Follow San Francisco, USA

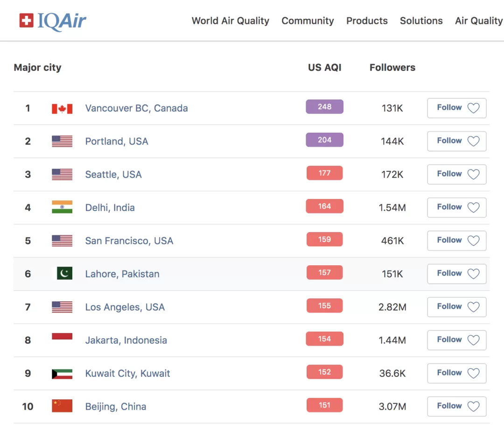(457, 241)
